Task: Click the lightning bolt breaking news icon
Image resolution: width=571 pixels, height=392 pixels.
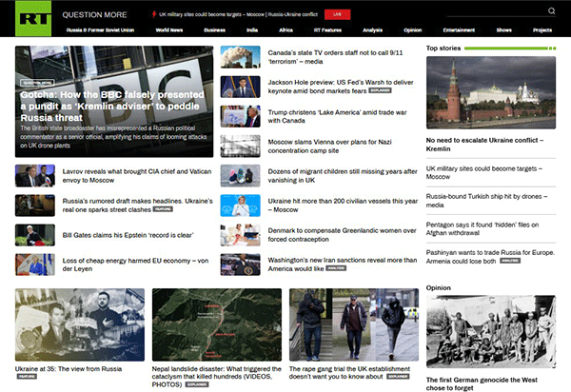Action: [154, 14]
